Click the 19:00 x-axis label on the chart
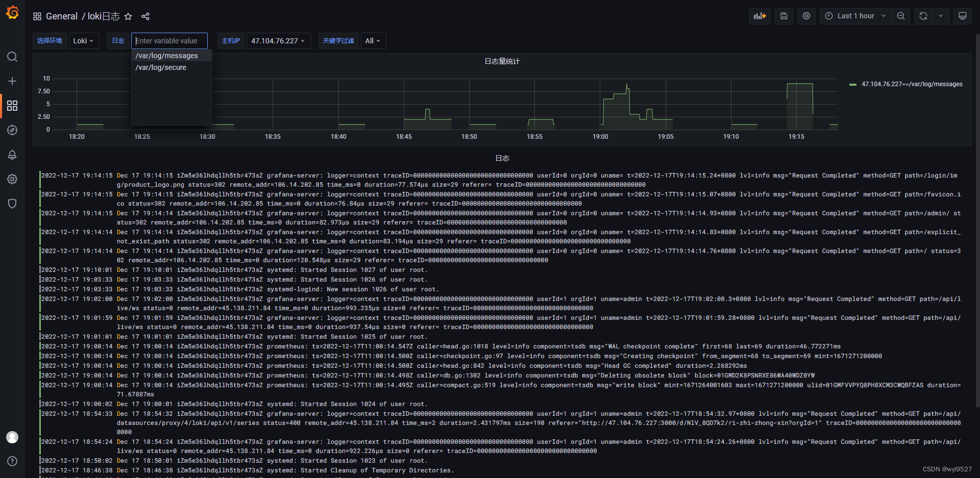The width and height of the screenshot is (980, 478). (x=600, y=137)
